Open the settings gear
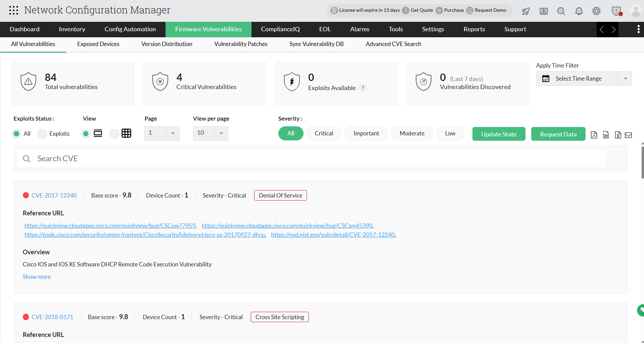The image size is (644, 343). [x=597, y=11]
